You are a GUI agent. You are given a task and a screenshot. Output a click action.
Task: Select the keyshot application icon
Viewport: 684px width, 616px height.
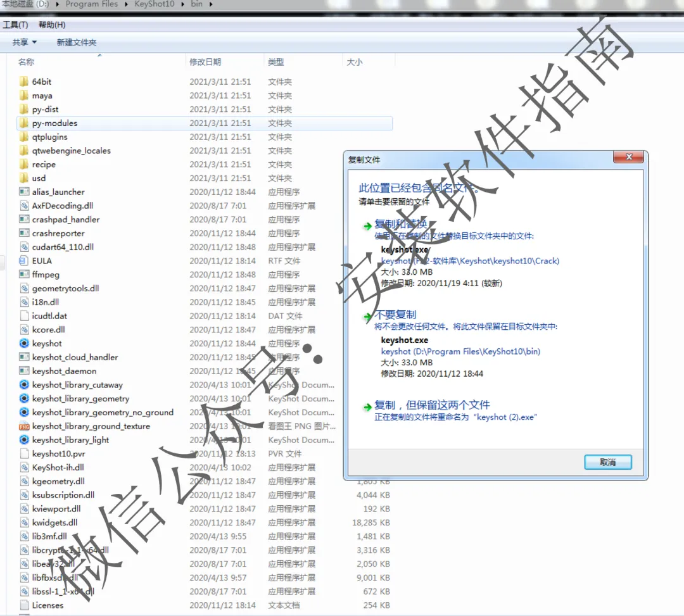pyautogui.click(x=24, y=344)
